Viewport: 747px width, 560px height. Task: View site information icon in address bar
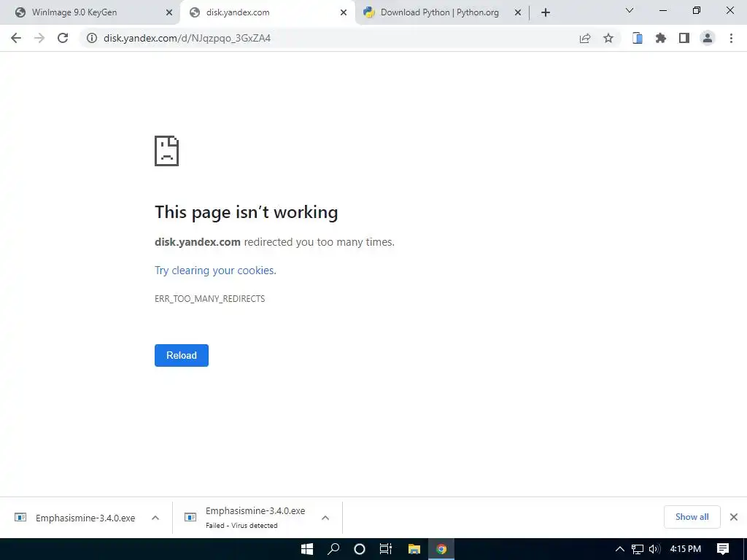(92, 38)
